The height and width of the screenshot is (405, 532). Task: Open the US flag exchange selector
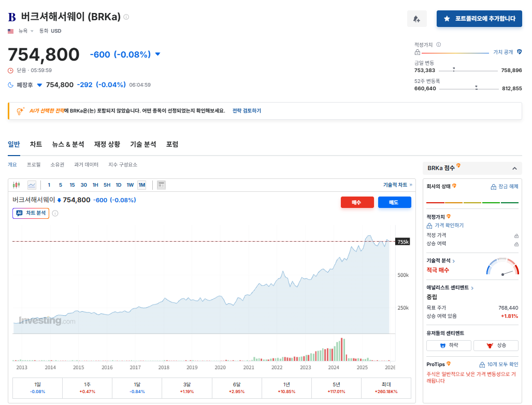21,31
